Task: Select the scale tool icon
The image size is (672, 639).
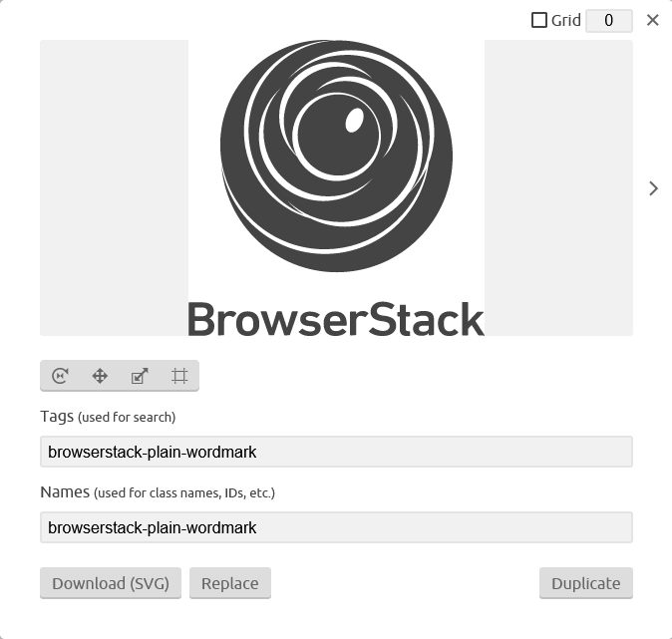Action: (140, 376)
